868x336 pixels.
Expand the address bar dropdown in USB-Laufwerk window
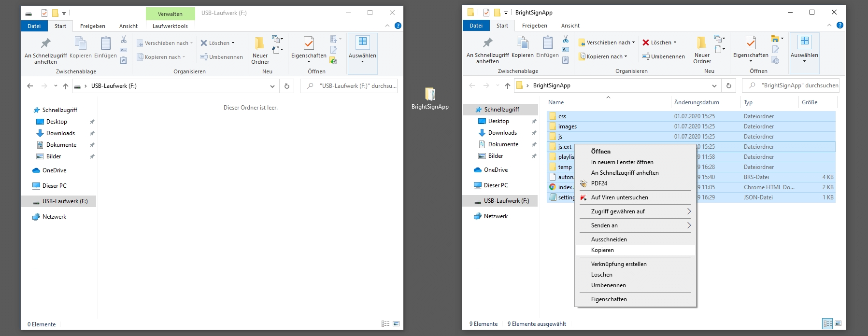(272, 86)
